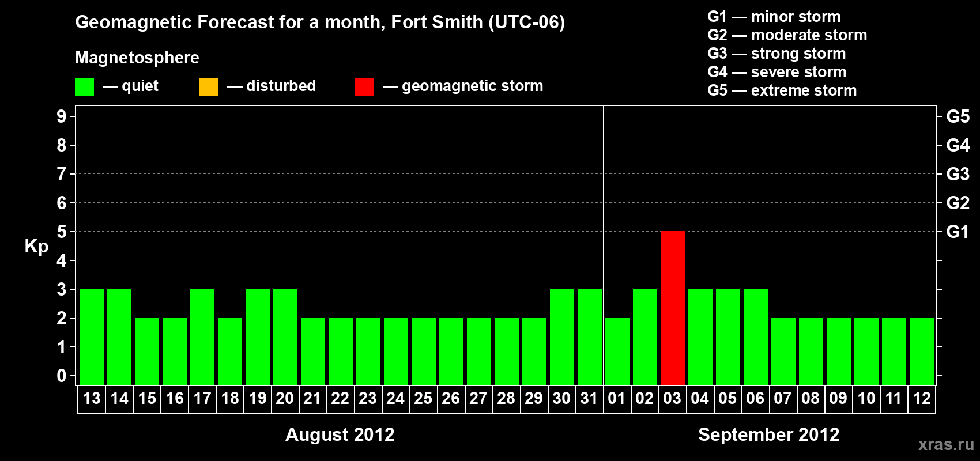The height and width of the screenshot is (461, 980).
Task: Click date label 01 on the axis
Action: [x=617, y=398]
